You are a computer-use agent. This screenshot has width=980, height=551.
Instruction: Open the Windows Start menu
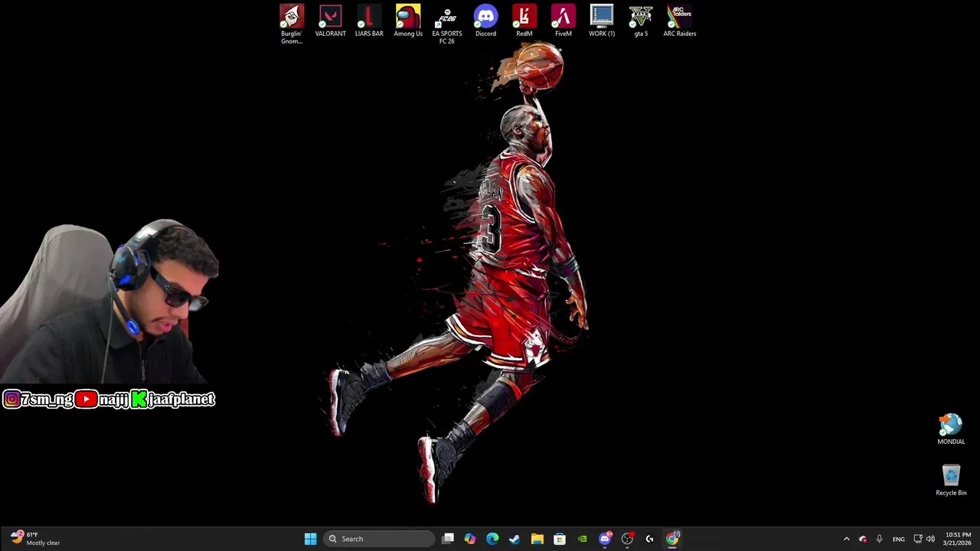pyautogui.click(x=310, y=539)
